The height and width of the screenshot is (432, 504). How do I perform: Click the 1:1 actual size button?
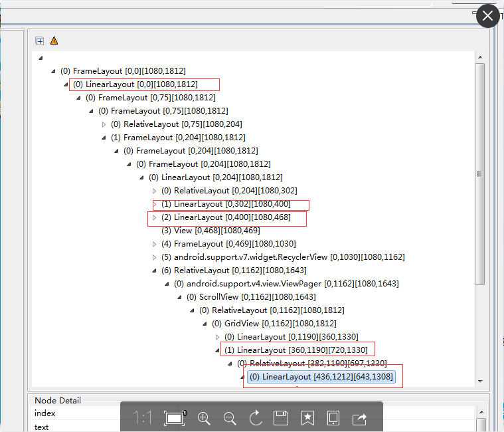tap(142, 418)
